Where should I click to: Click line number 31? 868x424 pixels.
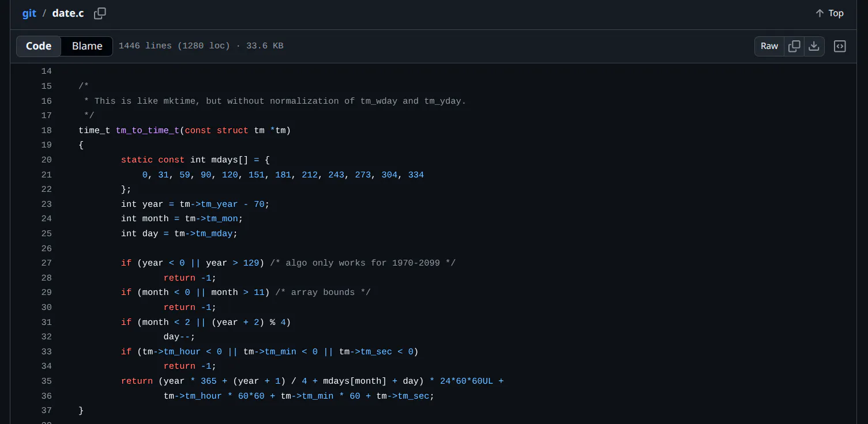pos(46,322)
